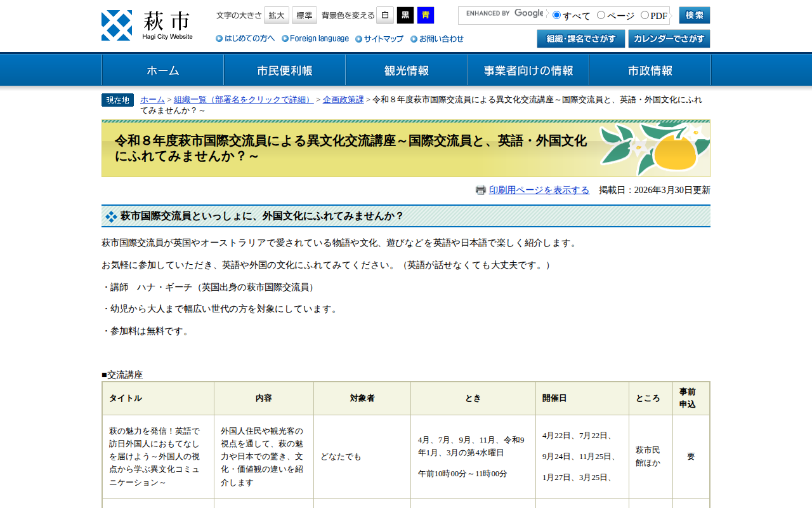Image resolution: width=812 pixels, height=508 pixels.
Task: Select the ページ search radio button
Action: click(601, 15)
